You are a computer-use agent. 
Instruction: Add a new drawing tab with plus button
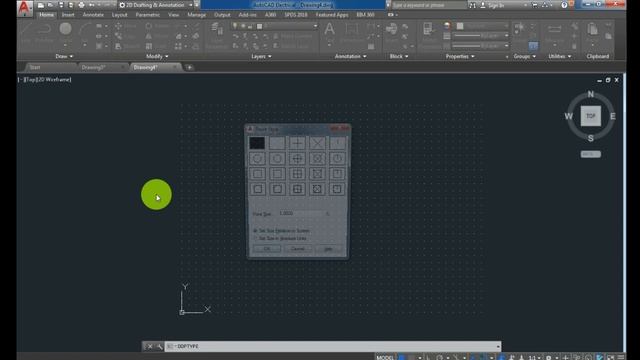189,67
